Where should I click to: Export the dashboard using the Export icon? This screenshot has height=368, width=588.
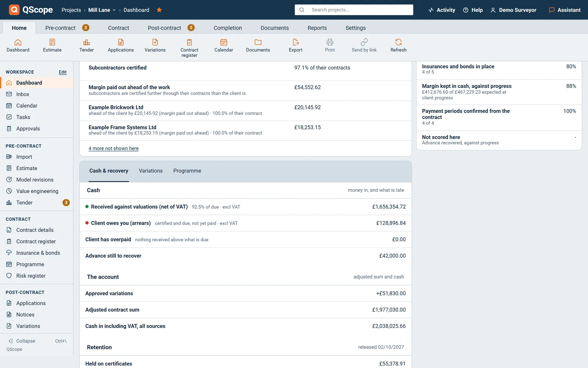(x=295, y=46)
